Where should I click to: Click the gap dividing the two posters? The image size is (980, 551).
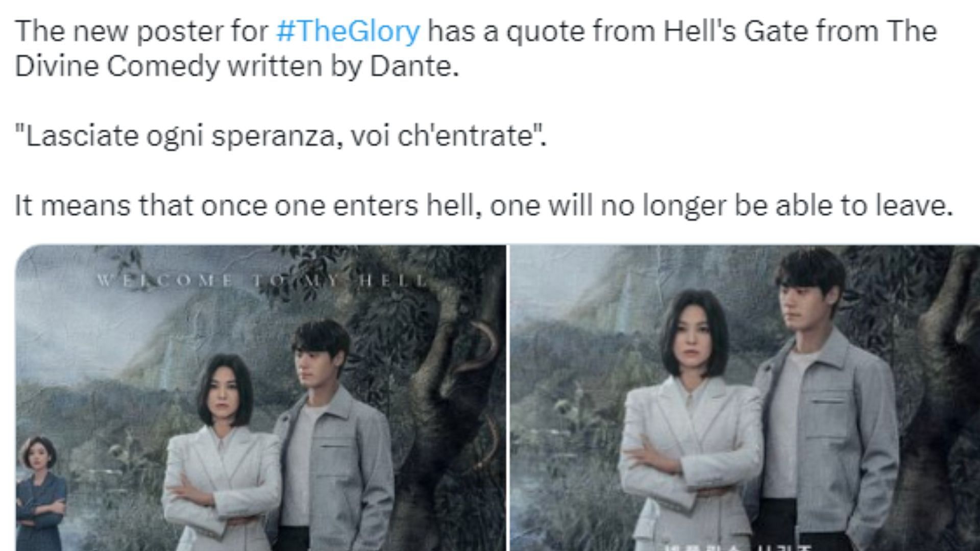tap(508, 398)
